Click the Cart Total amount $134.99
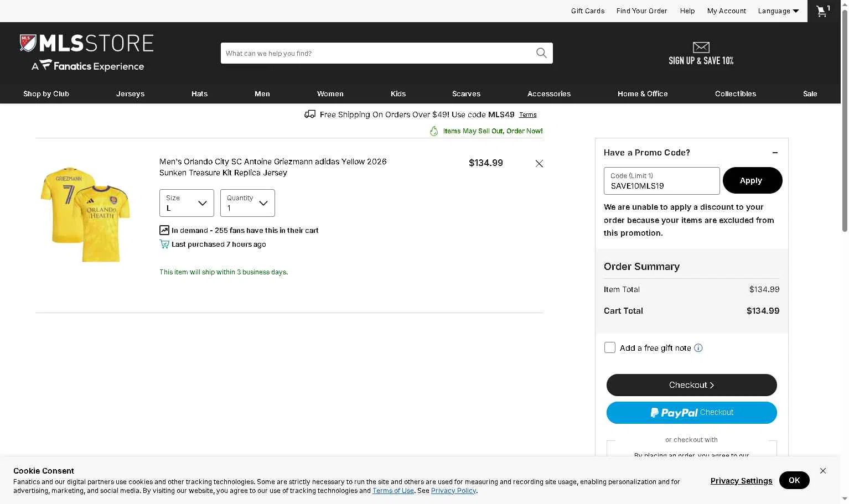The width and height of the screenshot is (849, 504). tap(763, 311)
